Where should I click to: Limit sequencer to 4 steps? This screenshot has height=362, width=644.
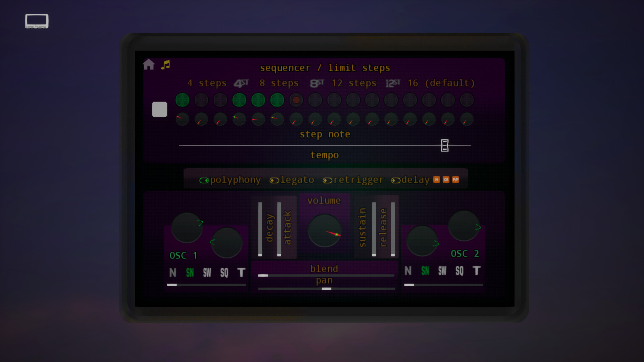click(207, 83)
